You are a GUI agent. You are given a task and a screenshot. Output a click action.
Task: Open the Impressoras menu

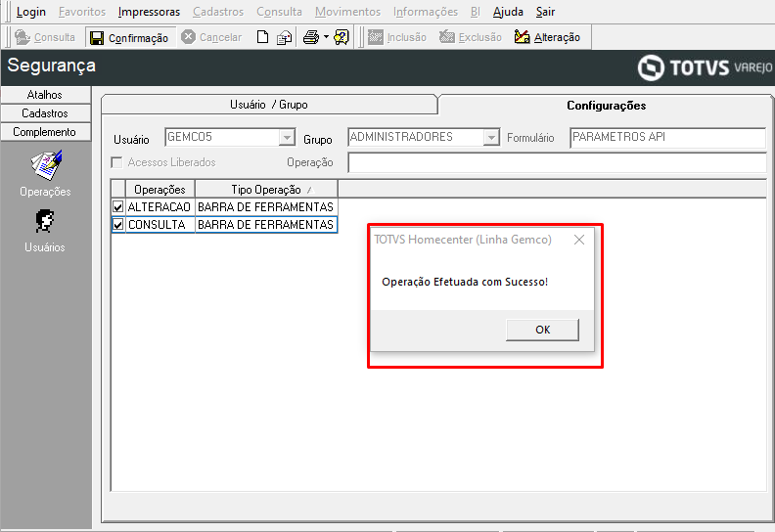coord(150,12)
